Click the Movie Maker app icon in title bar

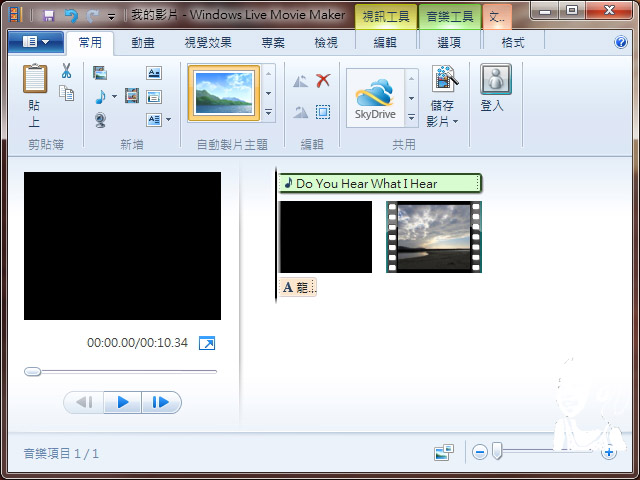16,16
